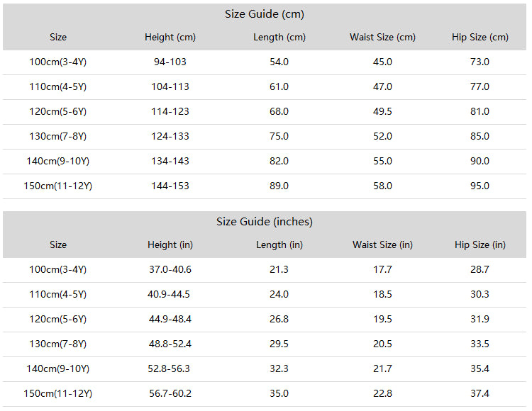The height and width of the screenshot is (411, 532).
Task: Select the Waist Size (cm) column header
Action: (x=382, y=38)
